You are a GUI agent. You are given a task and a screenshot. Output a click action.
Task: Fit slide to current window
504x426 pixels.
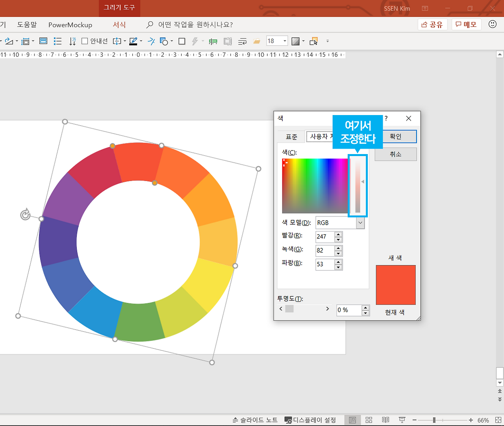coord(498,420)
